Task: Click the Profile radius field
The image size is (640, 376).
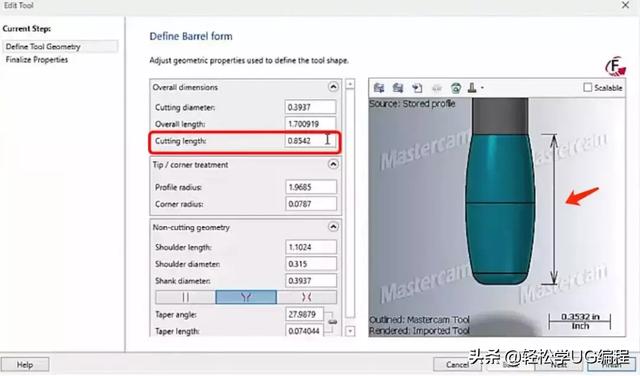Action: (x=311, y=187)
